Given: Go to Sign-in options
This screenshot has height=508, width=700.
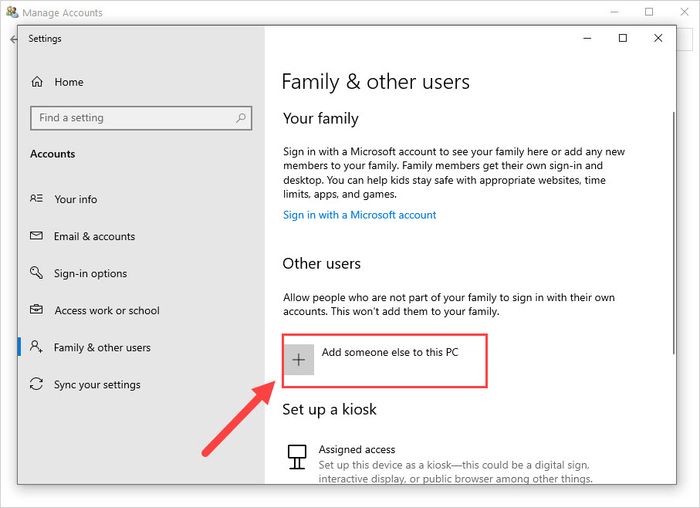Looking at the screenshot, I should point(90,273).
